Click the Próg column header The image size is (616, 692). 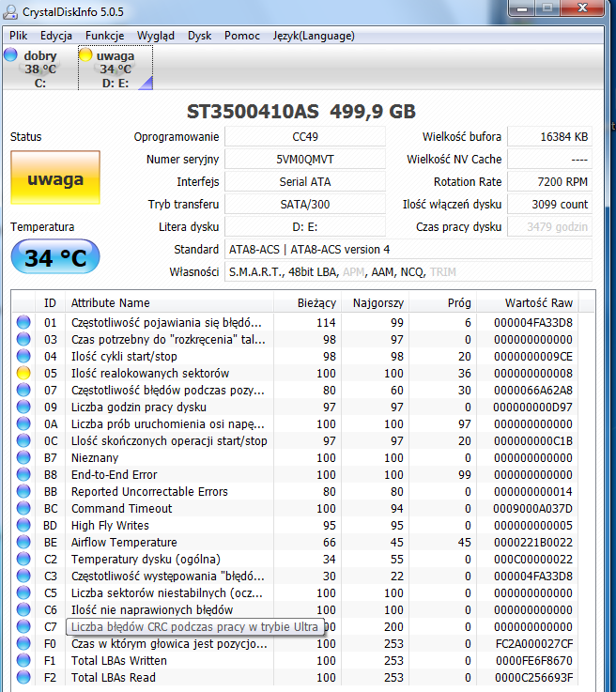click(443, 303)
